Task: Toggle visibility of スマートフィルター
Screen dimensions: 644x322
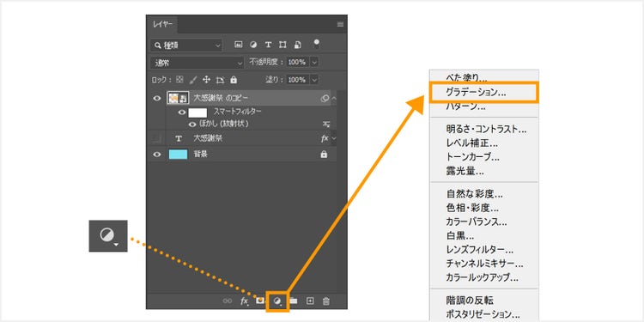Action: pos(182,112)
